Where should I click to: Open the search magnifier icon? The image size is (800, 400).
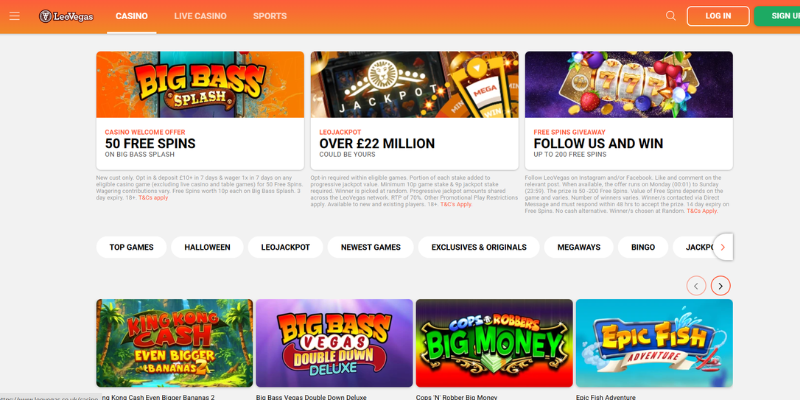(670, 16)
